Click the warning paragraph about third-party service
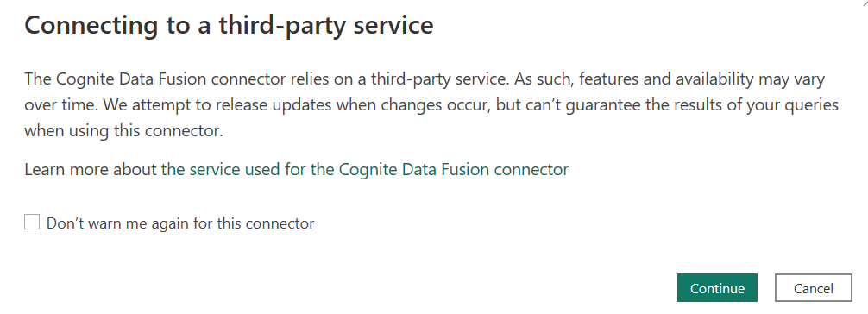This screenshot has height=314, width=868. click(x=431, y=105)
